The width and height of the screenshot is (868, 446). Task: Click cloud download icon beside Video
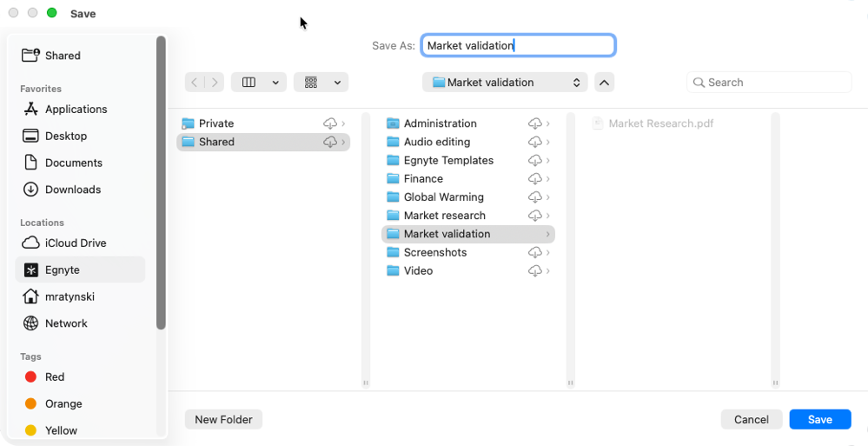tap(534, 270)
